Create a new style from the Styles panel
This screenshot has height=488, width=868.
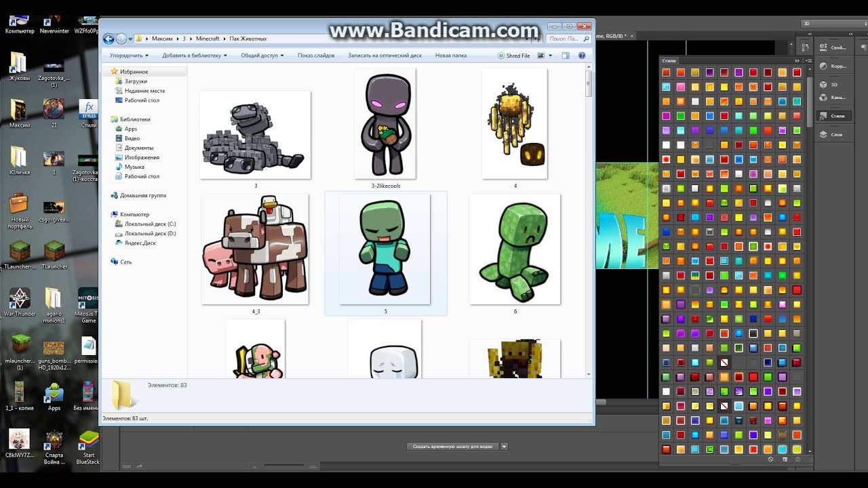point(784,460)
